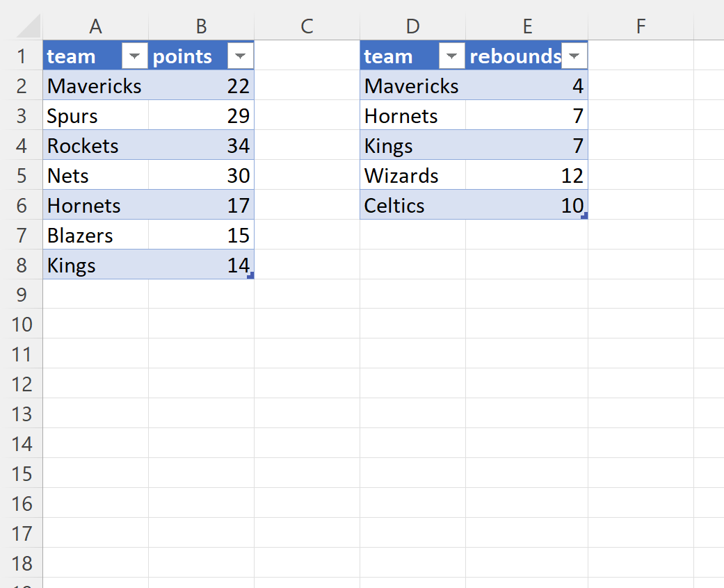The image size is (724, 588).
Task: Open the filter dropdown for the points column
Action: [x=240, y=56]
